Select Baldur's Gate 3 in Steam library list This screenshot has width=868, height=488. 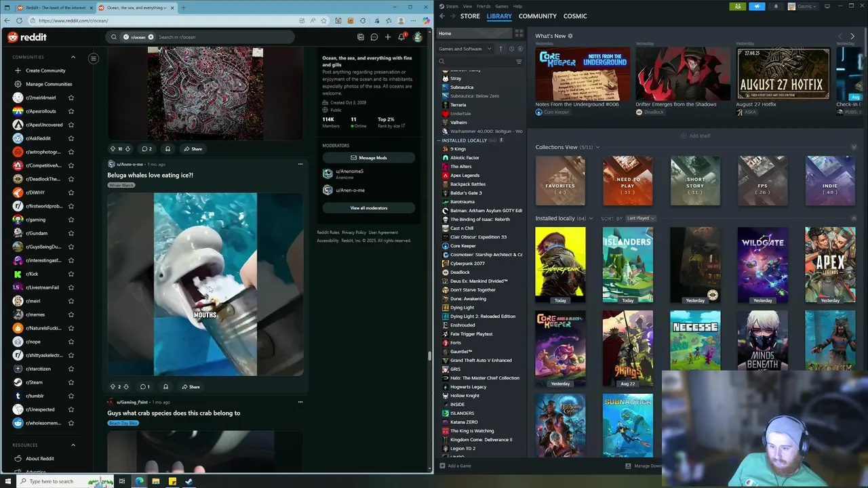(x=466, y=193)
